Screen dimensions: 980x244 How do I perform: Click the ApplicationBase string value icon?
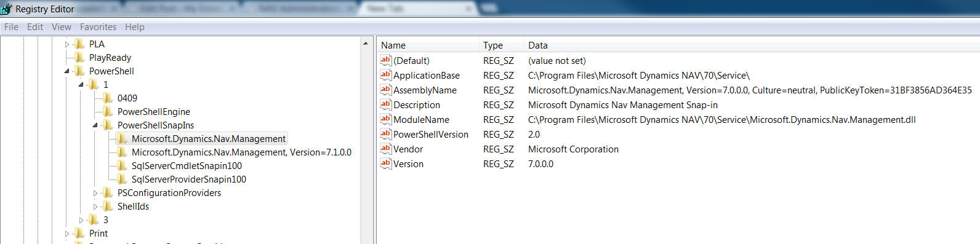(386, 75)
